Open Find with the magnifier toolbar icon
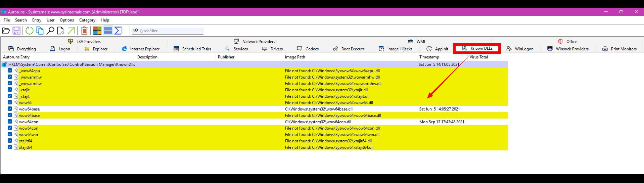 point(50,31)
